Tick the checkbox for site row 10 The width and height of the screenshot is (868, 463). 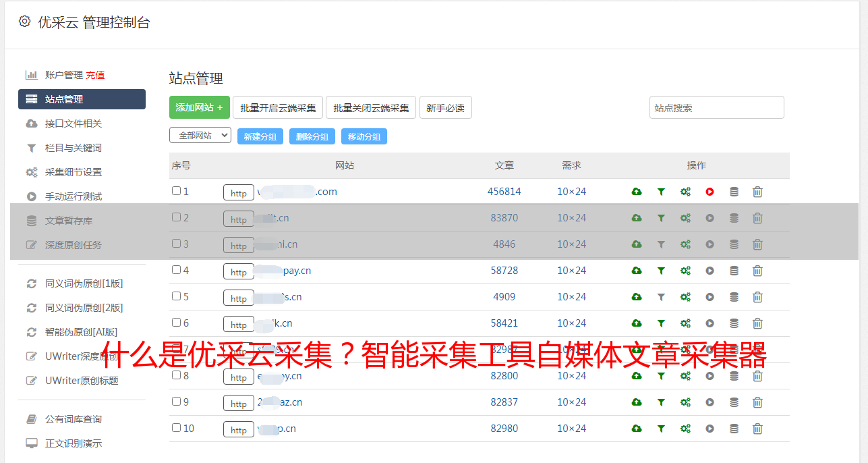[x=176, y=428]
